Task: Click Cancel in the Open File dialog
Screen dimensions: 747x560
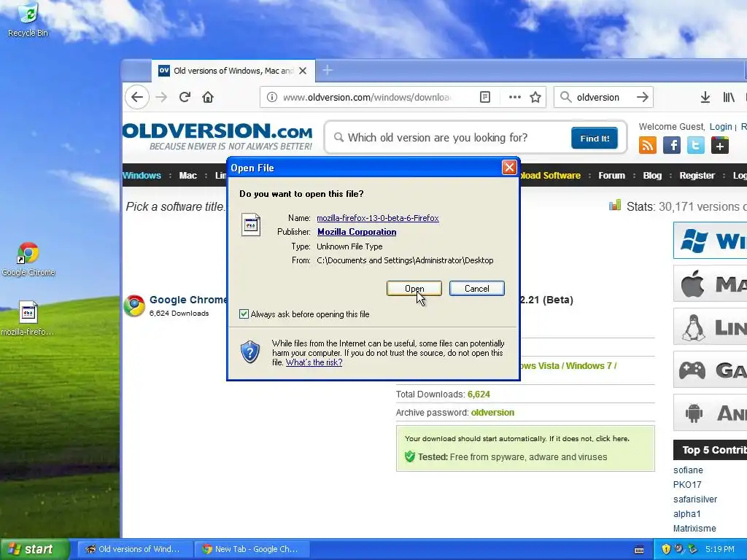Action: (477, 288)
